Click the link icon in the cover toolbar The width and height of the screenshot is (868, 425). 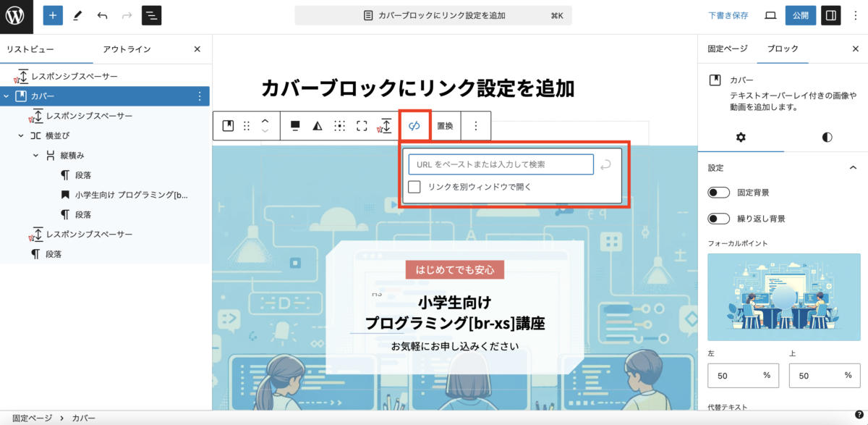[414, 125]
